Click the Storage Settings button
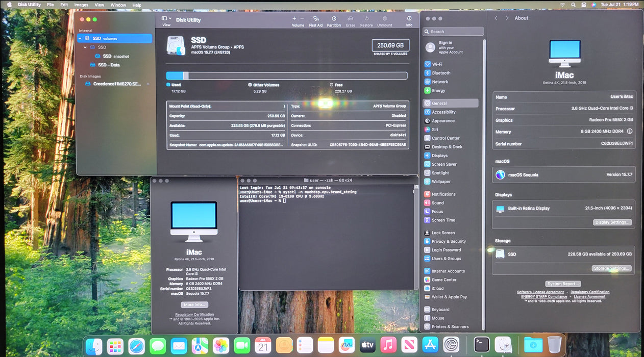Screen dimensions: 644x357 point(612,268)
